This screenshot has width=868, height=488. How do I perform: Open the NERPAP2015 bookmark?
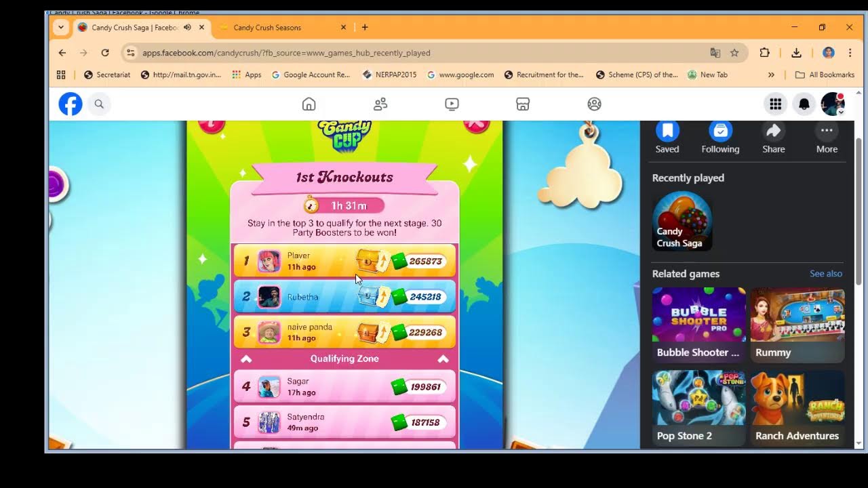pyautogui.click(x=390, y=75)
